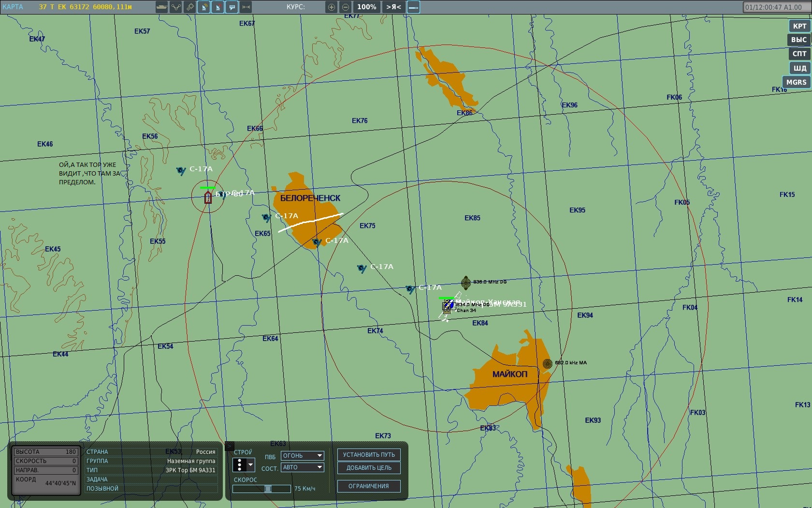
Task: Select the MGRS coordinate format
Action: point(796,82)
